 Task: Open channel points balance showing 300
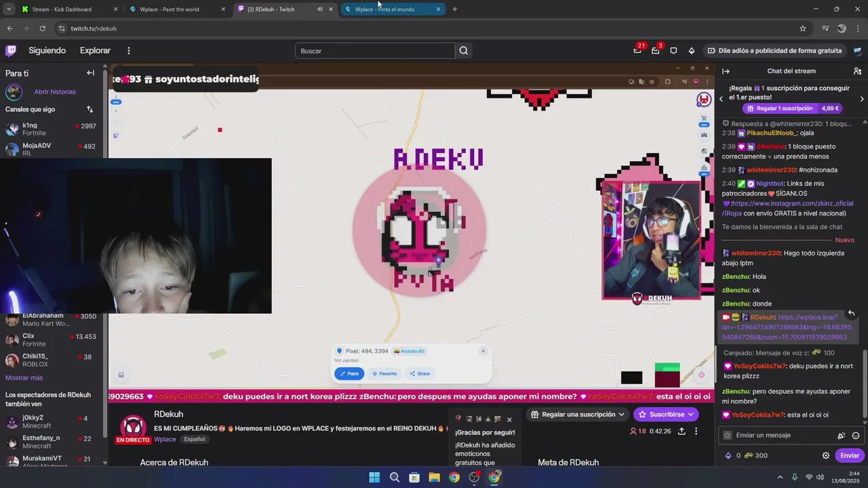[x=755, y=455]
